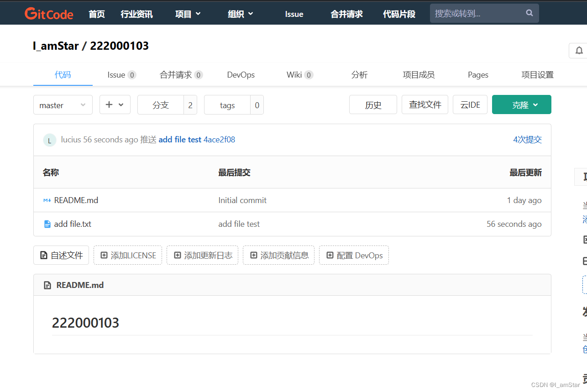The image size is (587, 392).
Task: Open 代码片段 in the top navbar
Action: [399, 14]
